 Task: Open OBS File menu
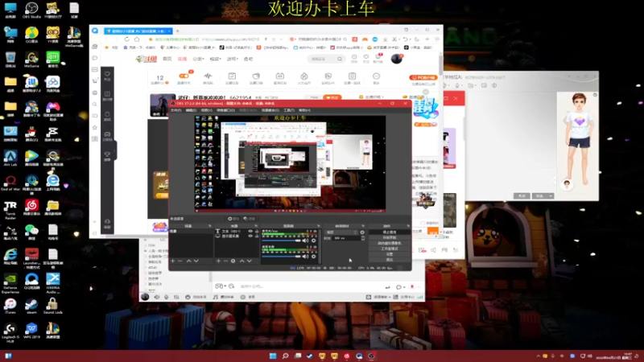[175, 110]
